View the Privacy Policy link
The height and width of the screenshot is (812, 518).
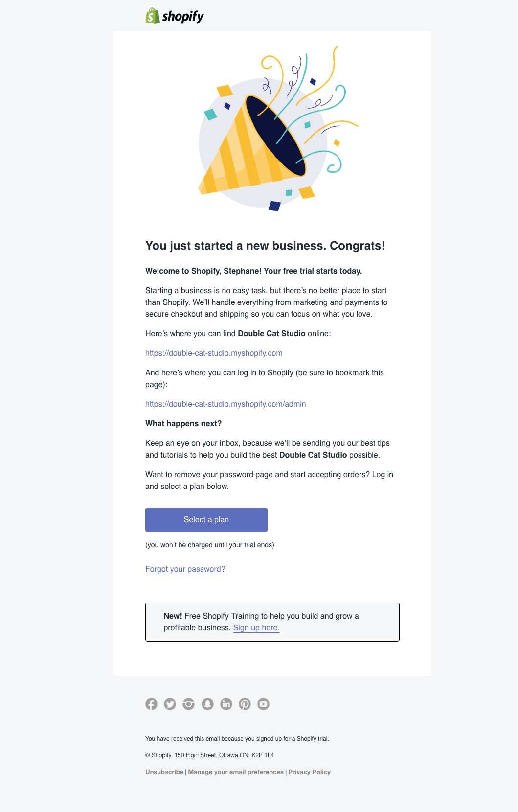(x=309, y=772)
